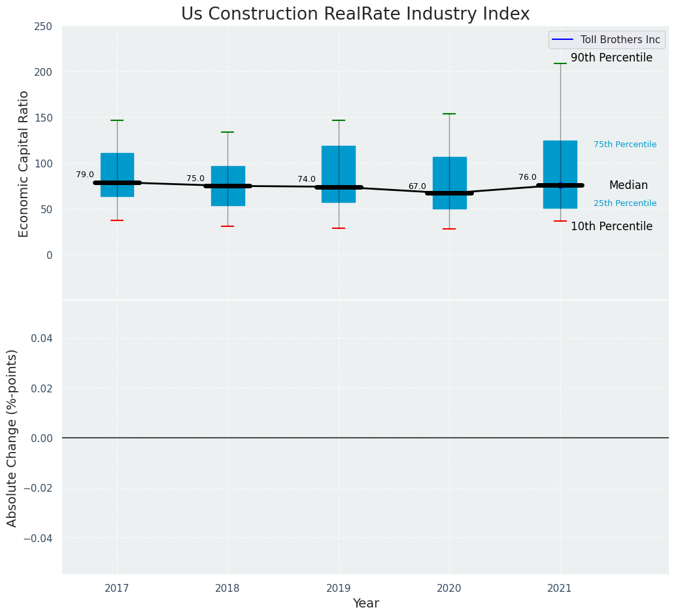
Task: Click the Economic Capital Ratio axis label
Action: pos(24,164)
